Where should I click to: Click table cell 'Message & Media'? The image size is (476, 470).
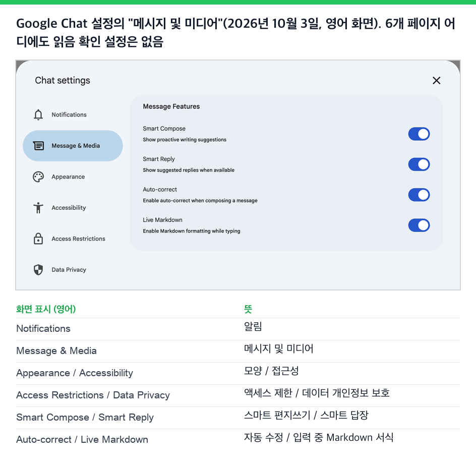point(56,350)
